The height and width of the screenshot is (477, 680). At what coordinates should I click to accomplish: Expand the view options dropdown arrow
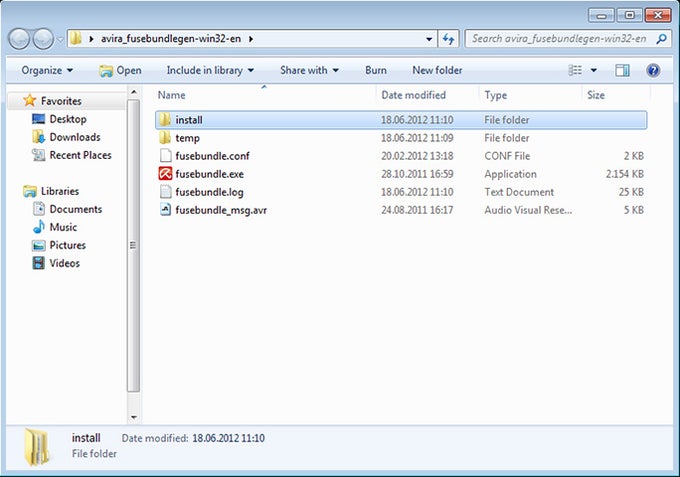click(x=594, y=70)
